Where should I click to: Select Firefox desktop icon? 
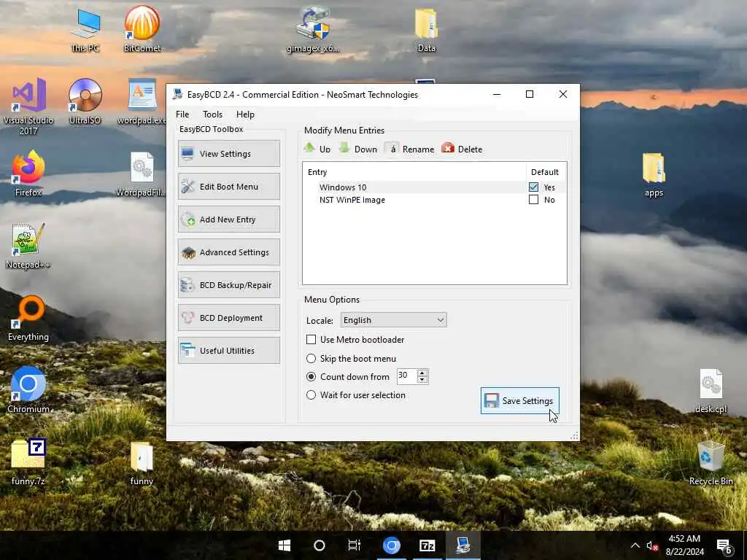[28, 174]
